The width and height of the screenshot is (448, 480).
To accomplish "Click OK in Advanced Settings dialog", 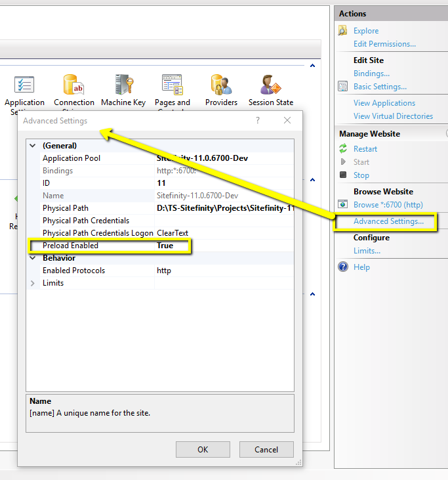I will 203,450.
